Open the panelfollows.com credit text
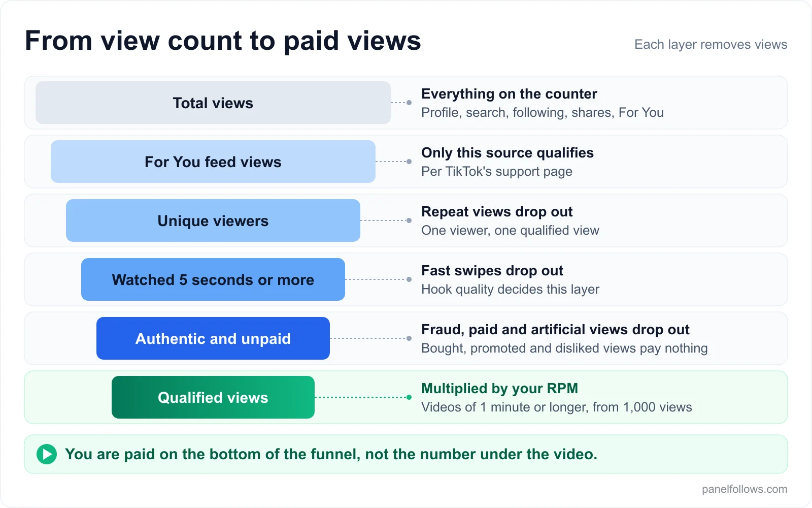812x508 pixels. click(x=745, y=489)
